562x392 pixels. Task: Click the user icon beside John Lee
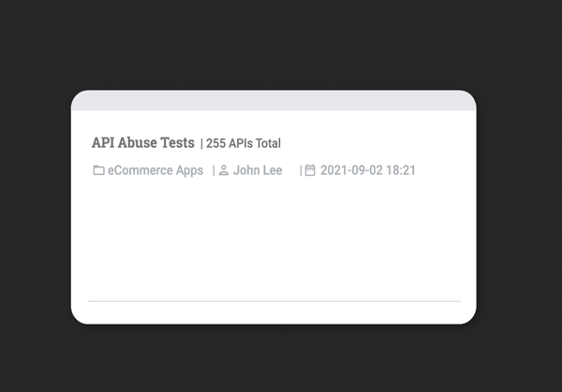click(224, 170)
